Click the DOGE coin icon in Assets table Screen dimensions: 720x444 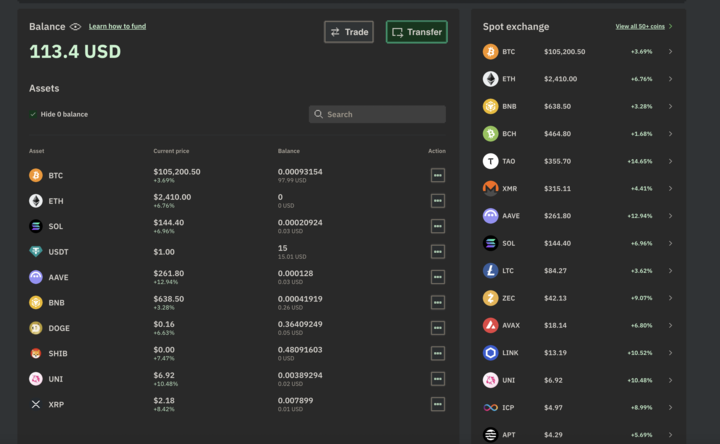click(x=36, y=328)
